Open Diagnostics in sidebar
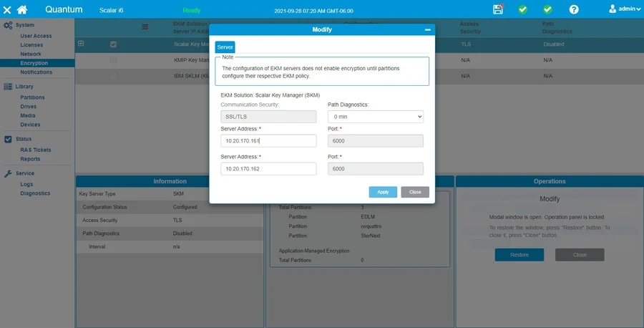The width and height of the screenshot is (644, 328). click(35, 193)
